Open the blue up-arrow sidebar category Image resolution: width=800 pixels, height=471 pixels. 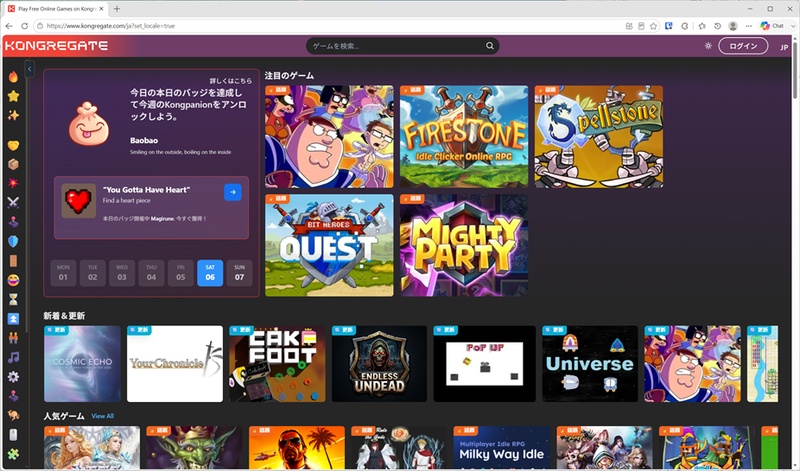[13, 318]
